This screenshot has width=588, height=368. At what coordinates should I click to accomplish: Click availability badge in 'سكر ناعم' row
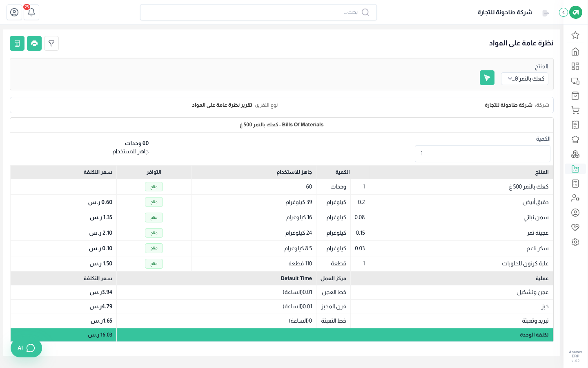coord(154,249)
